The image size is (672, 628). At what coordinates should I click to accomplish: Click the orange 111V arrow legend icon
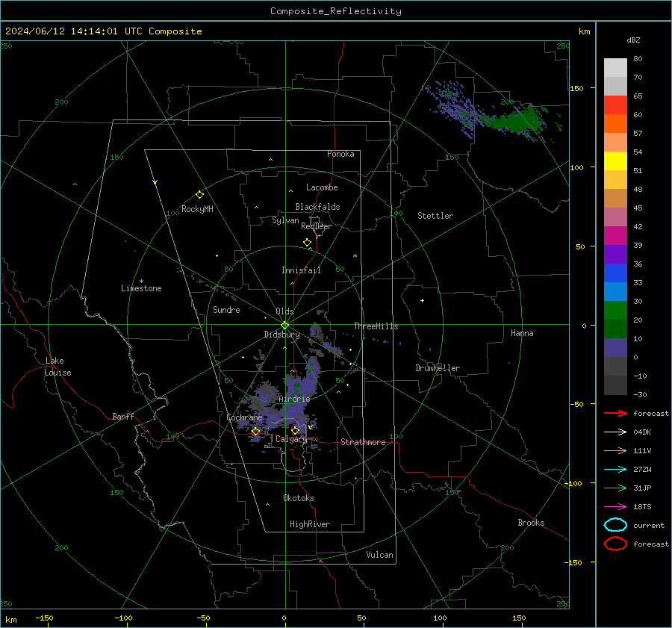point(615,450)
